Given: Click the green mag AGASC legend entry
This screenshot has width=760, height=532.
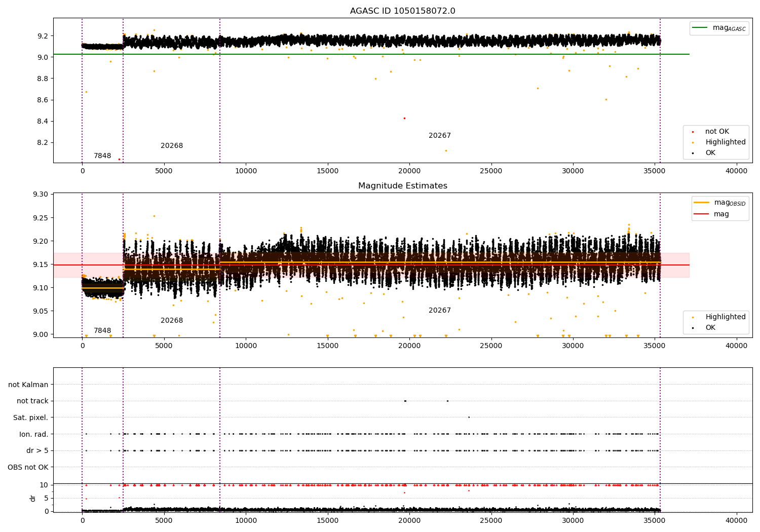Looking at the screenshot, I should click(719, 28).
